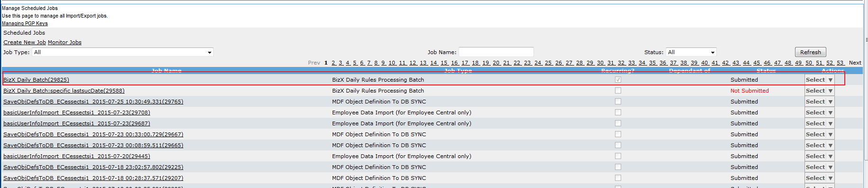The width and height of the screenshot is (868, 188).
Task: Click Submitted status for job 29445
Action: pyautogui.click(x=744, y=156)
